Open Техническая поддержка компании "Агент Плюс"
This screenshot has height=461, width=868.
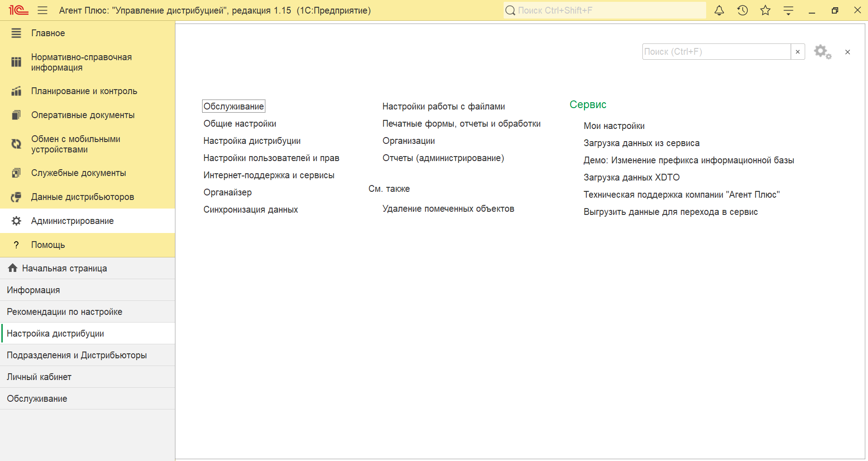[682, 195]
